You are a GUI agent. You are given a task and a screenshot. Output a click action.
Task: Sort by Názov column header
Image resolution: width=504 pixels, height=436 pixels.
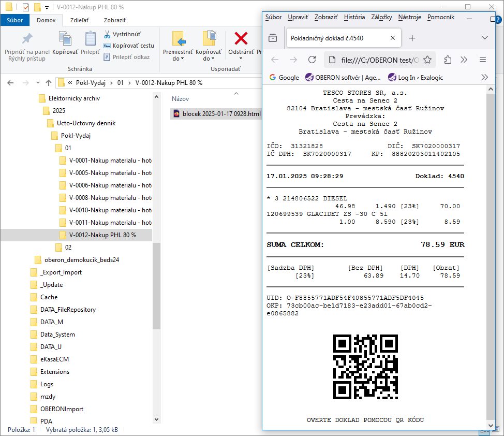point(180,99)
